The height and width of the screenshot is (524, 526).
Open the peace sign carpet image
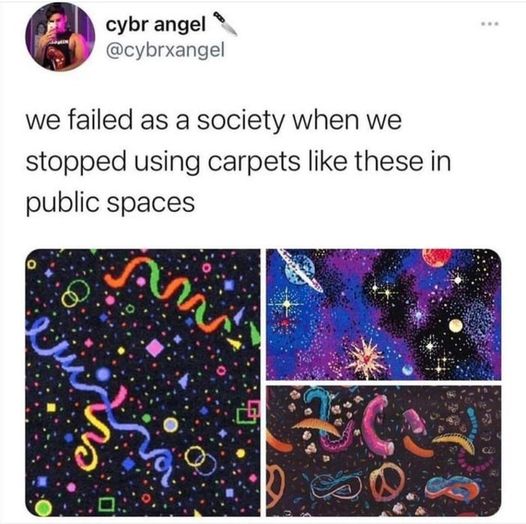click(384, 451)
